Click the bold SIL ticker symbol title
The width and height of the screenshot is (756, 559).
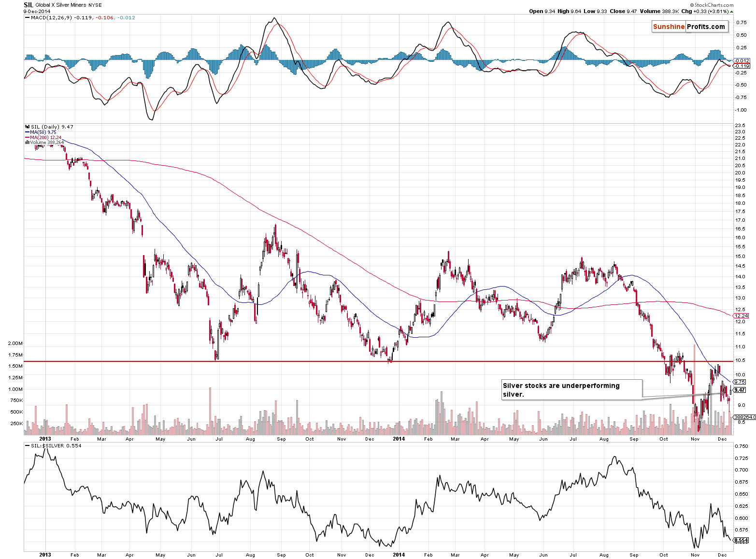point(29,5)
